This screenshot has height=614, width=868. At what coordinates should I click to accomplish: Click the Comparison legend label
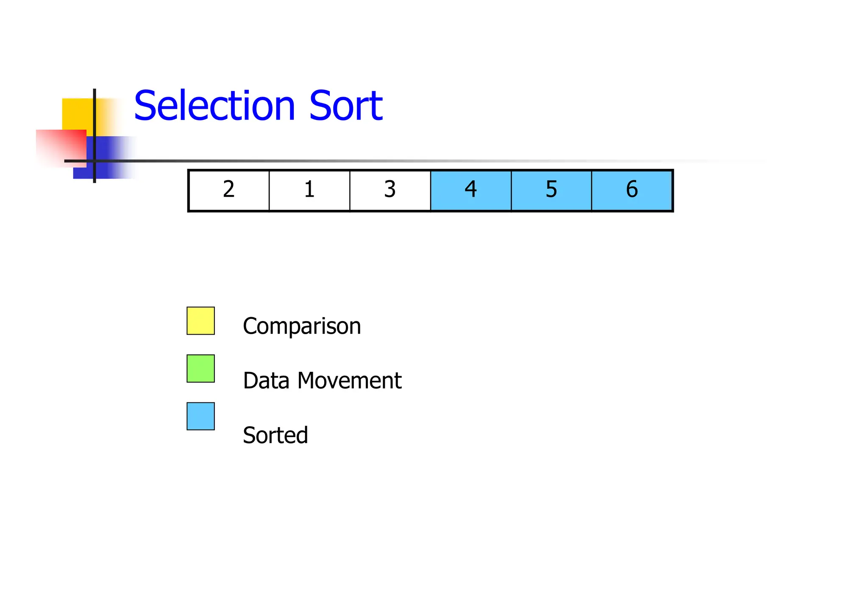pos(302,327)
